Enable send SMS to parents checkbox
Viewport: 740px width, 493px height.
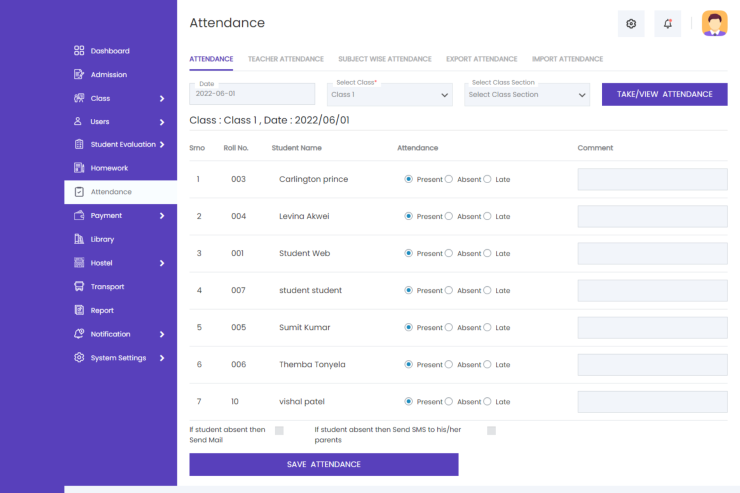click(x=491, y=430)
